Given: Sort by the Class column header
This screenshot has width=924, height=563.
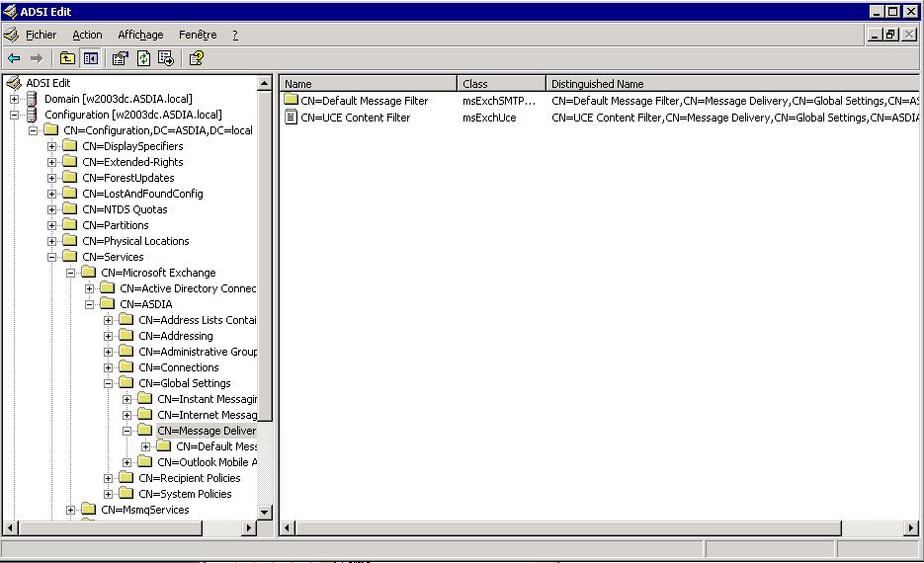Looking at the screenshot, I should (501, 84).
